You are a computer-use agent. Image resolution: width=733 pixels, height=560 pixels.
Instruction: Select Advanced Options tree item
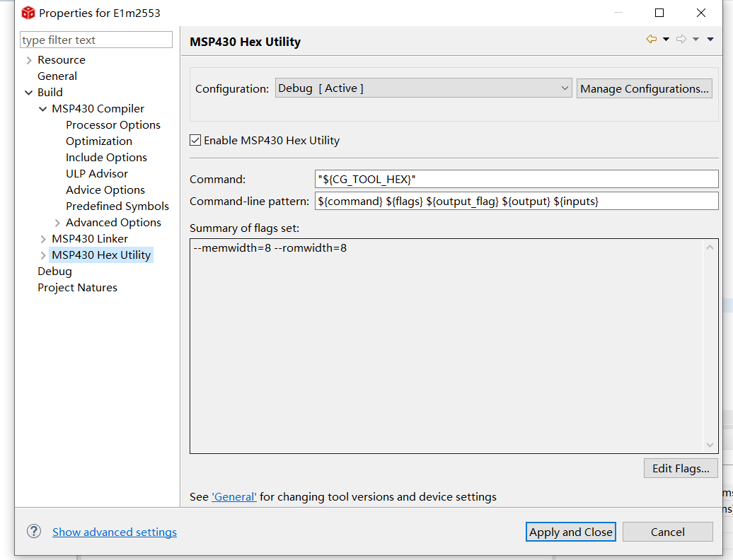tap(113, 222)
